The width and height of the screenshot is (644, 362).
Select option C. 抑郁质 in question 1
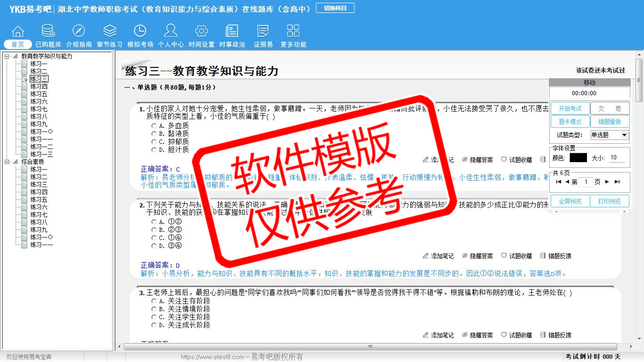(154, 142)
